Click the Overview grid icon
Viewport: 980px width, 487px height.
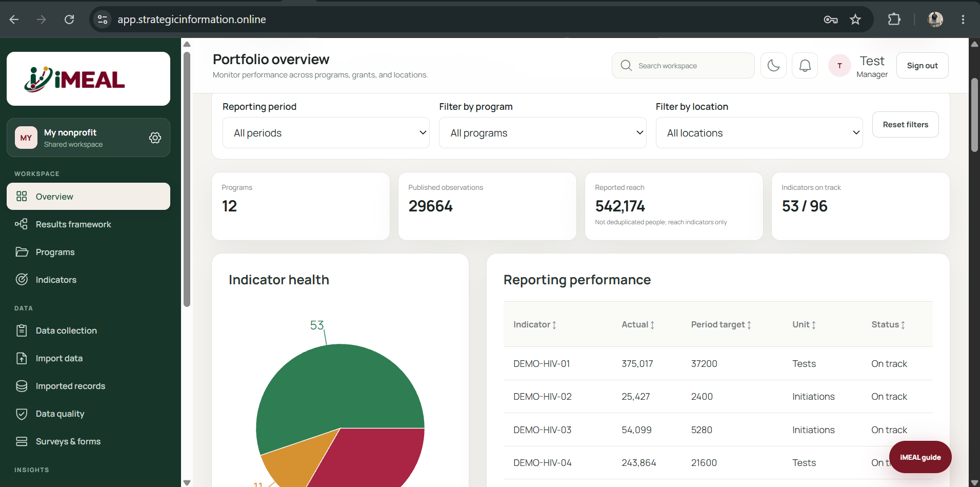tap(22, 197)
